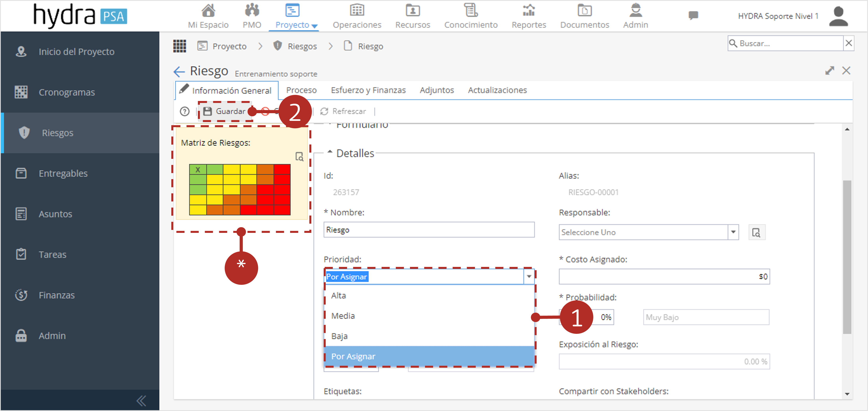
Task: Open the chat messages icon
Action: tap(693, 15)
